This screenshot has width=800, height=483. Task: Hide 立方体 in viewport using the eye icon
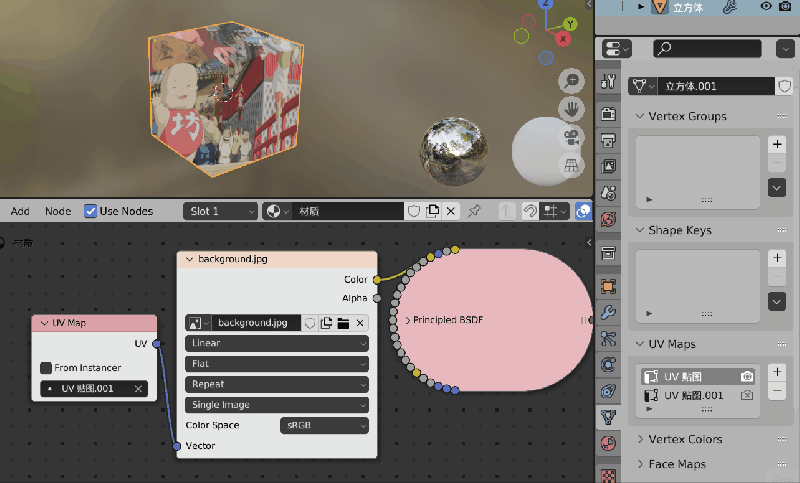(766, 7)
